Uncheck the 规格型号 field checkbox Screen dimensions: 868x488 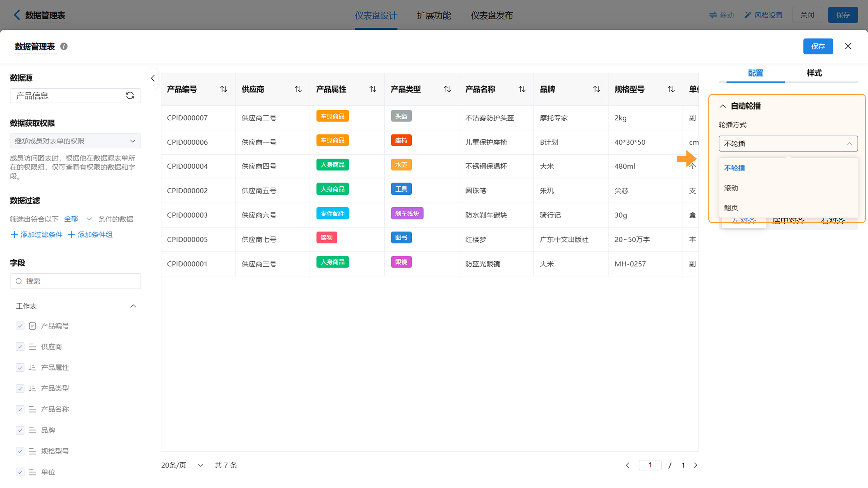(x=20, y=451)
